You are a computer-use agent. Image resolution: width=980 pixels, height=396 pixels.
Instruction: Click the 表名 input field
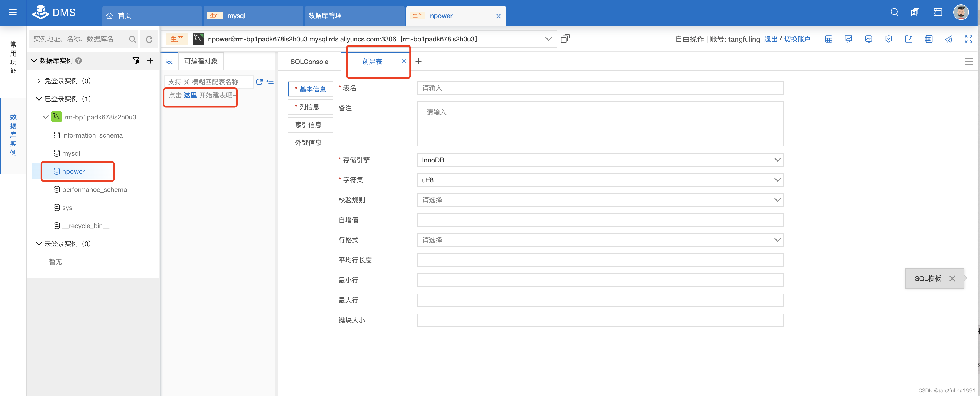click(600, 88)
